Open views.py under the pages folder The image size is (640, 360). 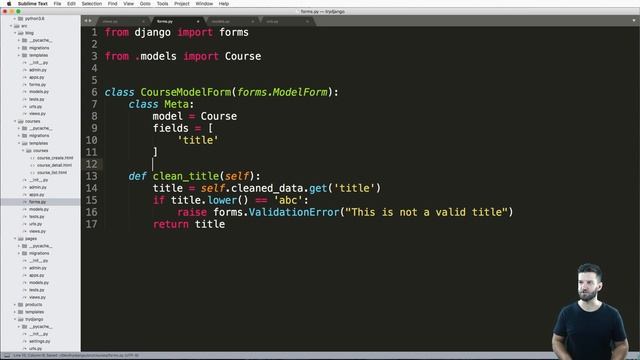(x=38, y=298)
